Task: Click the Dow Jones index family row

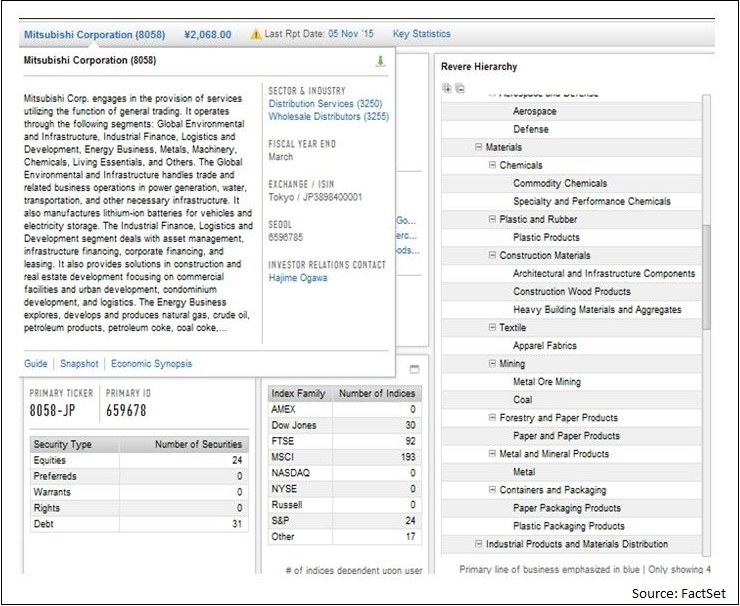Action: (345, 425)
